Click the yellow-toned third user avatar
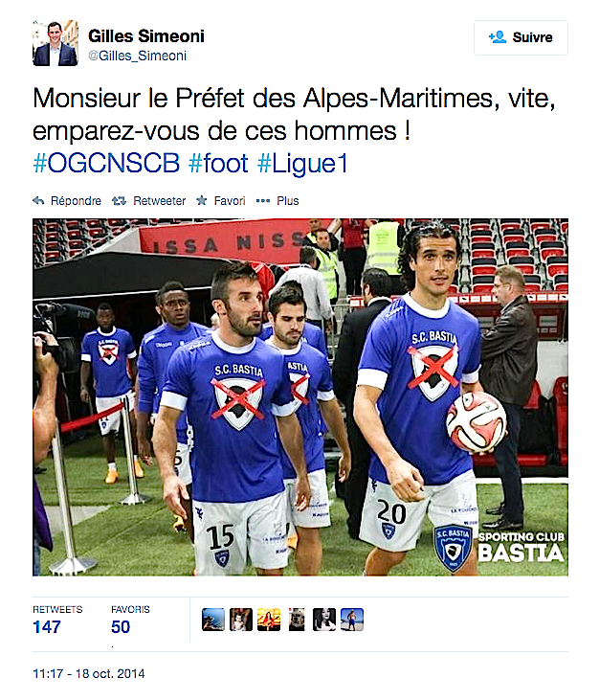 coord(269,620)
